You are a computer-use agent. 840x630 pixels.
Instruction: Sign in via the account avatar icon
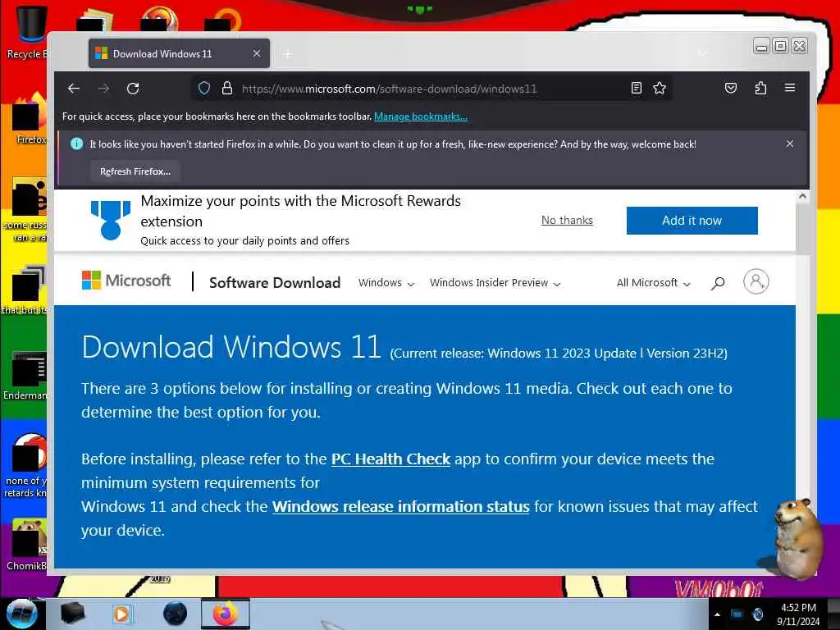[x=756, y=282]
